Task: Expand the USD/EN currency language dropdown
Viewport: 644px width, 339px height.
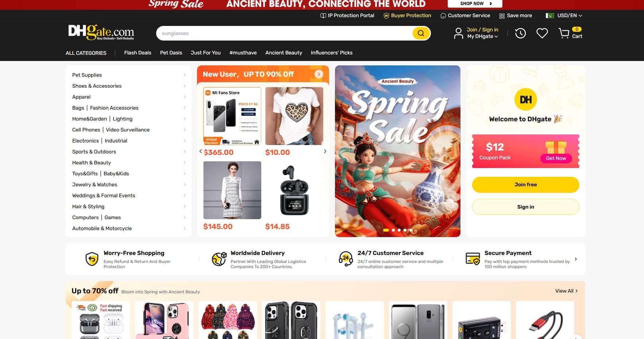Action: [564, 15]
